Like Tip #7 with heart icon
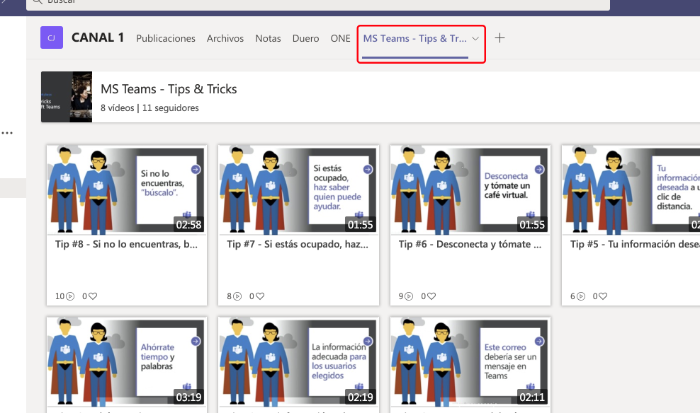 coord(260,296)
